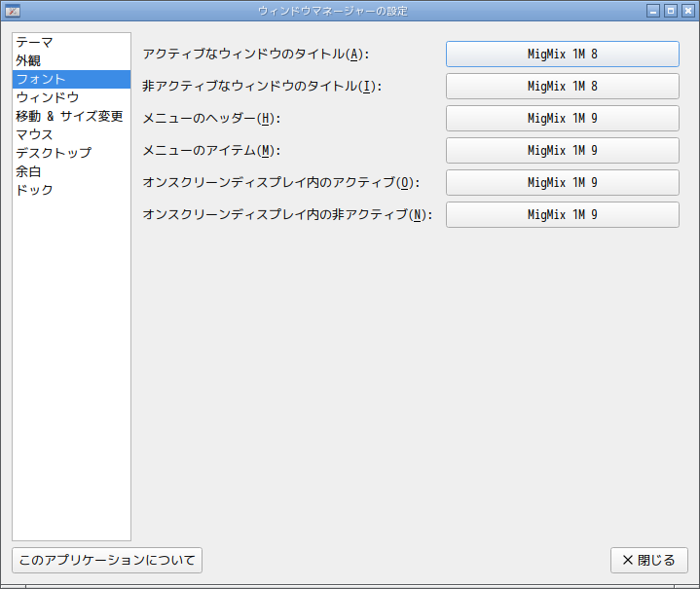Screen dimensions: 700x589
Task: Open the 外観 settings category
Action: coord(29,60)
